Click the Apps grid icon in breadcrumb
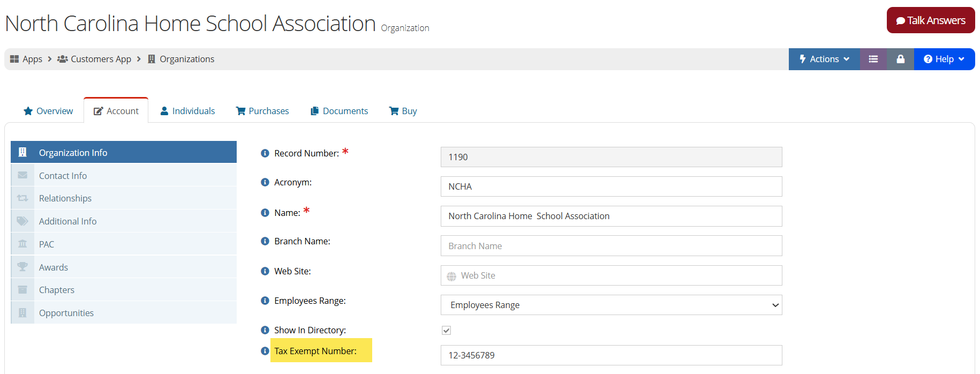 pos(14,59)
